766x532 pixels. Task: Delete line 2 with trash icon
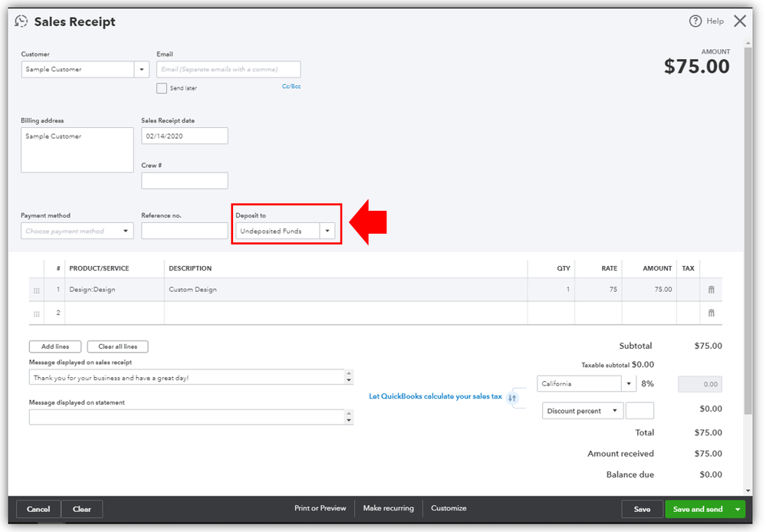pos(712,313)
